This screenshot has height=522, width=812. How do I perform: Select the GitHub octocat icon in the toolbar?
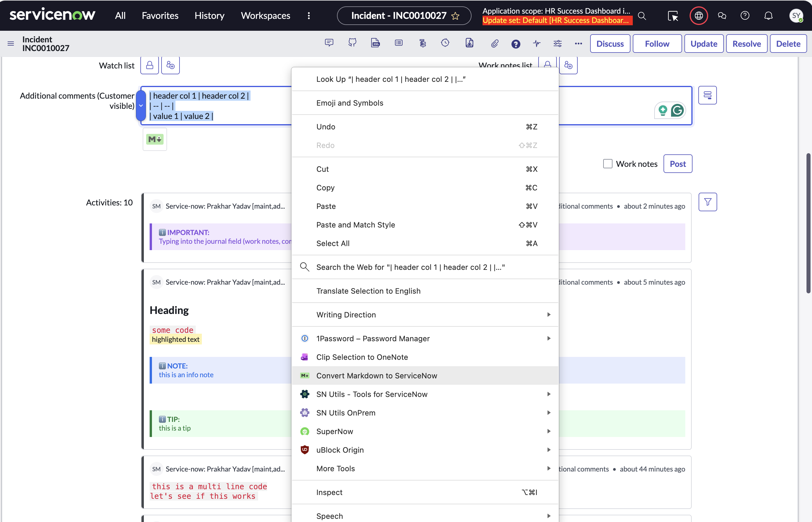pyautogui.click(x=352, y=43)
